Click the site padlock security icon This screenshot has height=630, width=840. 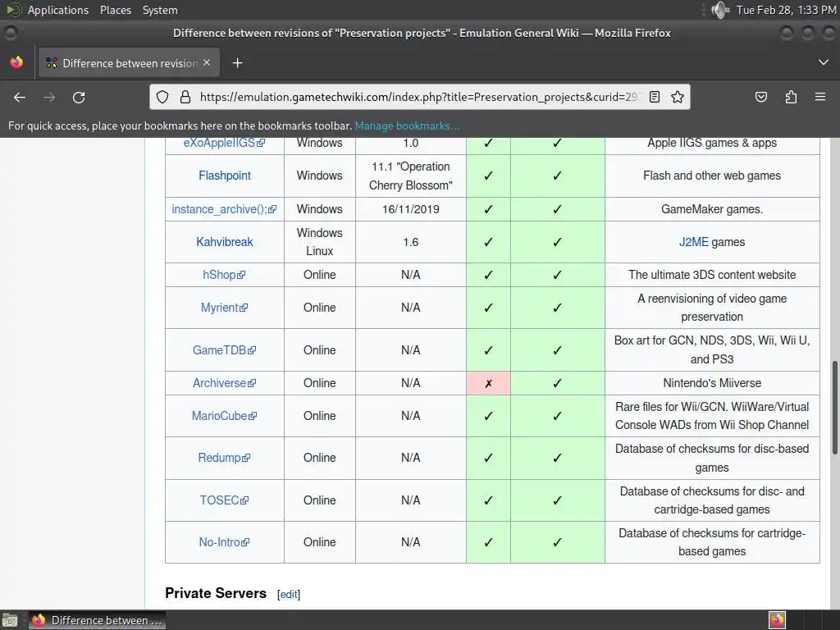coord(185,97)
